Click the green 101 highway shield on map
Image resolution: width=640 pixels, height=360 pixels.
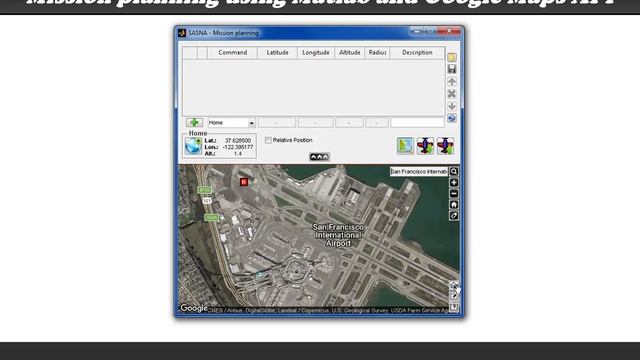[207, 201]
